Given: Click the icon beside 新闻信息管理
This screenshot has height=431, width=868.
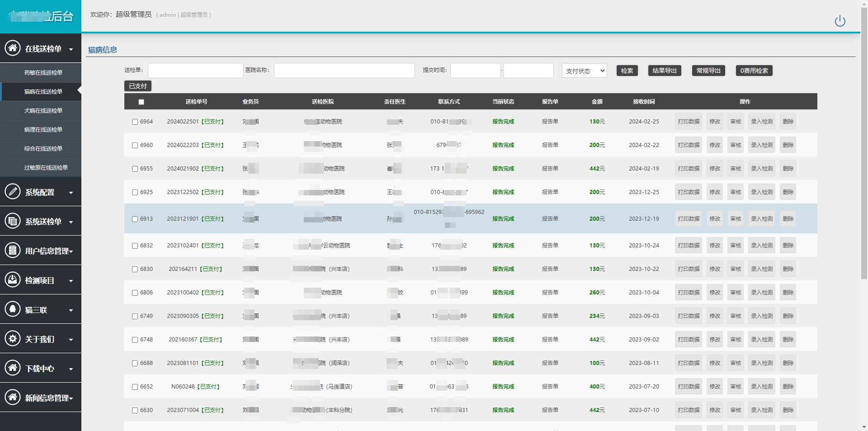Looking at the screenshot, I should 13,397.
